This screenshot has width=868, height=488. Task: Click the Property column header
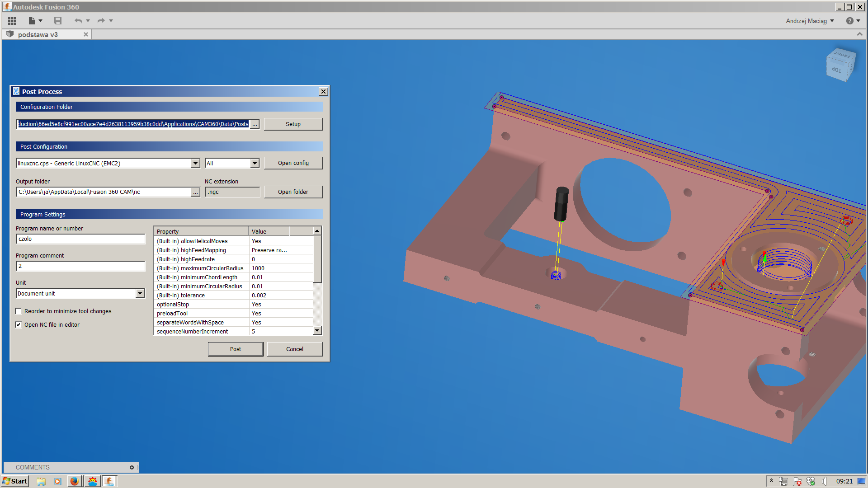click(x=201, y=231)
